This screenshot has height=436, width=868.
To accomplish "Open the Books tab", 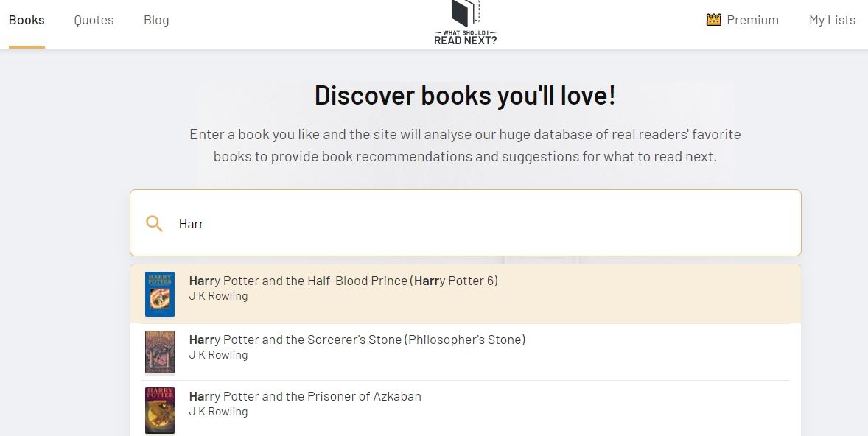I will click(27, 20).
